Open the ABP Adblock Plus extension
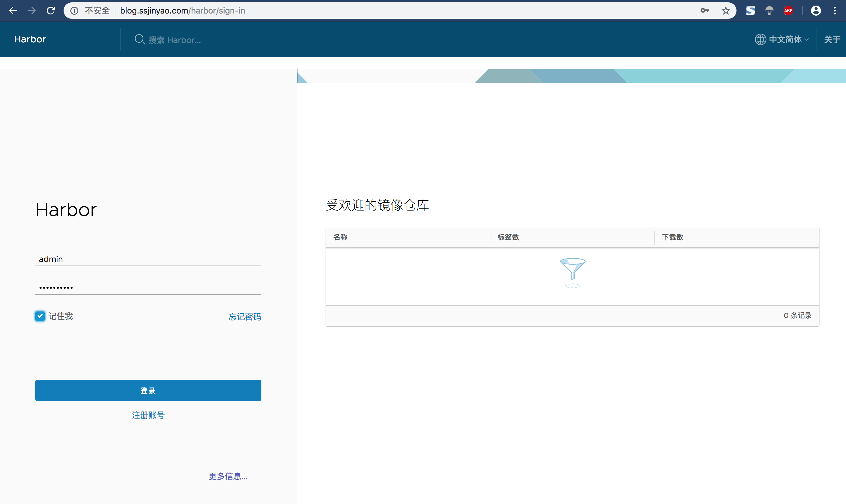846x504 pixels. 788,11
